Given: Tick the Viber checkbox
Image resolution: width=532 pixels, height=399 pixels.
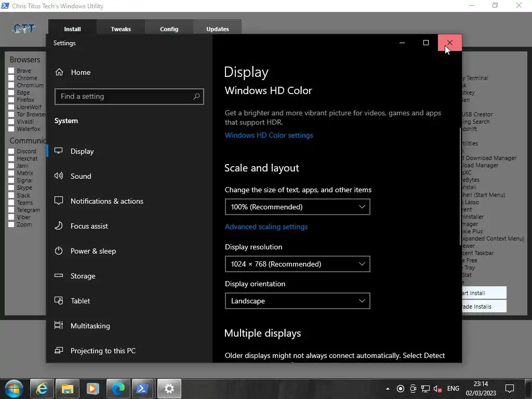Looking at the screenshot, I should click(11, 217).
